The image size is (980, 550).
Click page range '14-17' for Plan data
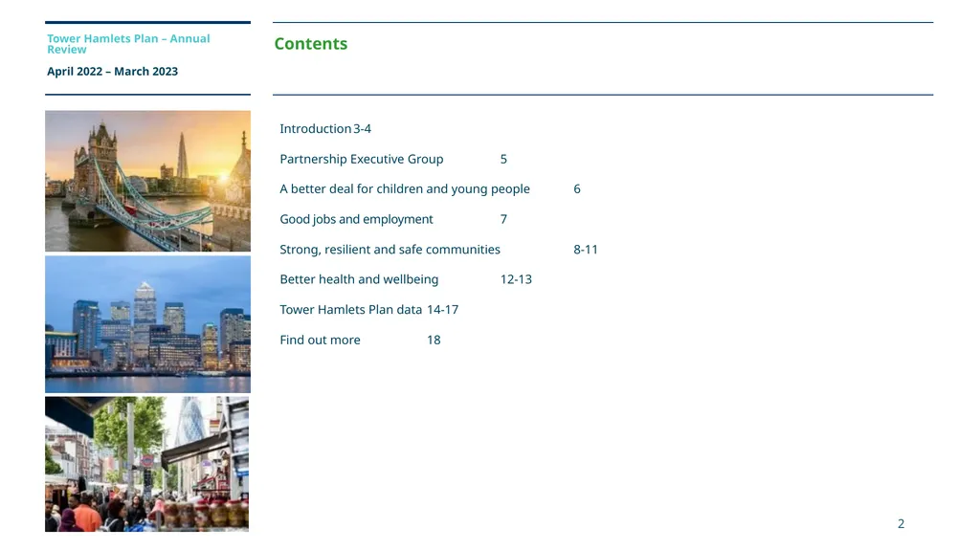coord(442,309)
